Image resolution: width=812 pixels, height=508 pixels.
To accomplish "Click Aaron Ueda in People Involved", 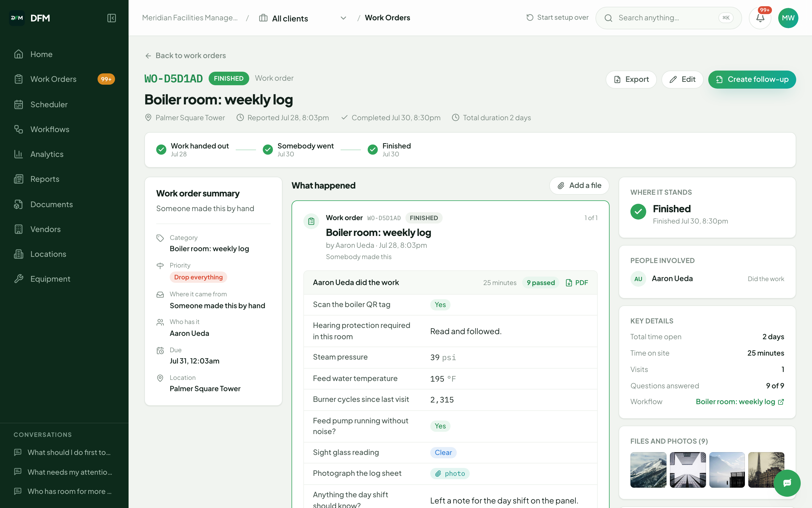I will click(672, 279).
